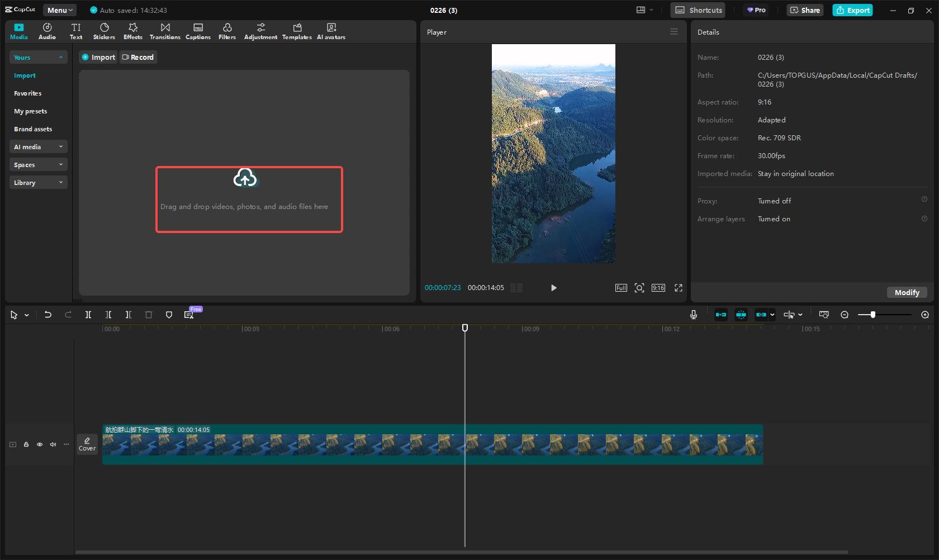Start voiceover with the microphone icon
This screenshot has width=939, height=560.
pos(693,315)
